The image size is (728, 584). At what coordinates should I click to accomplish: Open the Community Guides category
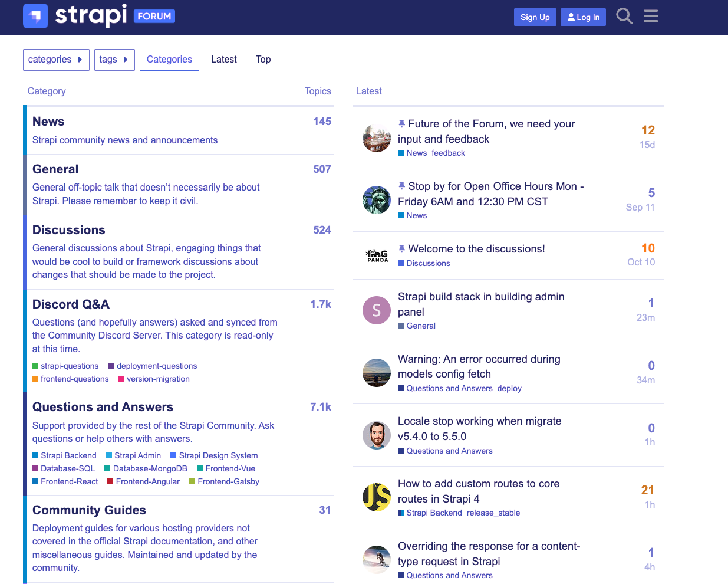tap(89, 510)
